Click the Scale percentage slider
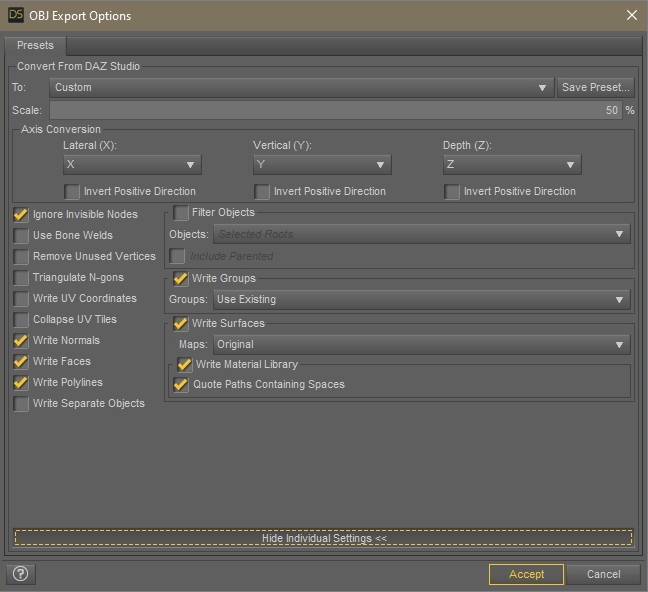Image resolution: width=648 pixels, height=592 pixels. coord(336,110)
